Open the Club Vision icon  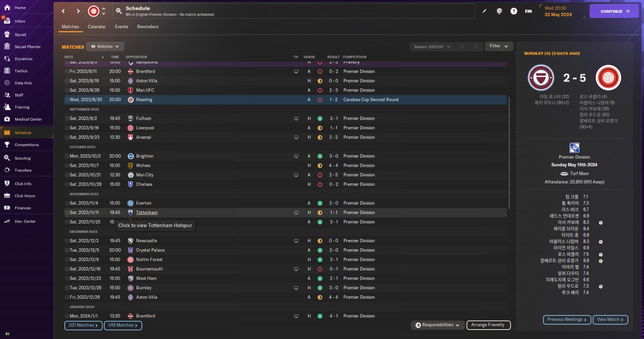(x=7, y=196)
